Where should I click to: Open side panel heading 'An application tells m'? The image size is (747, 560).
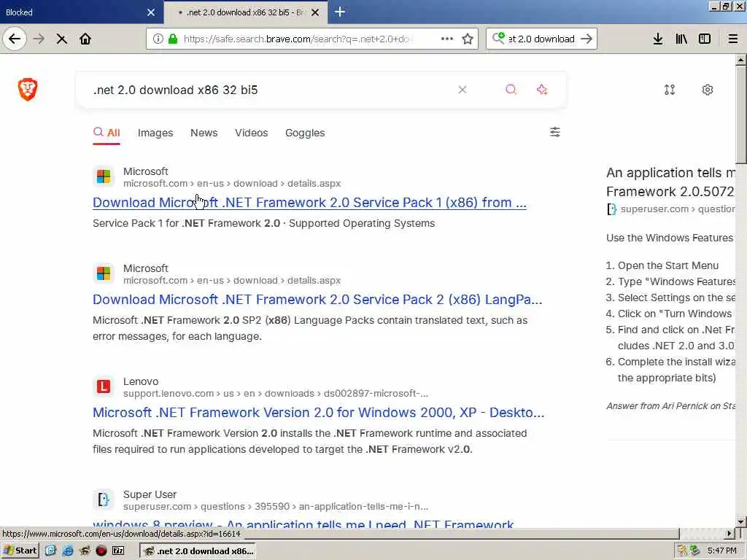click(x=670, y=182)
